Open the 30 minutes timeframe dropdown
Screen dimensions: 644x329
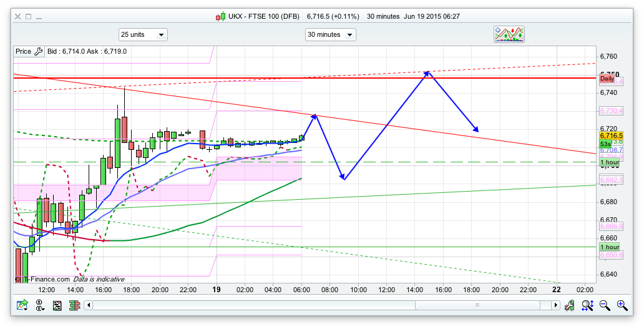point(330,34)
